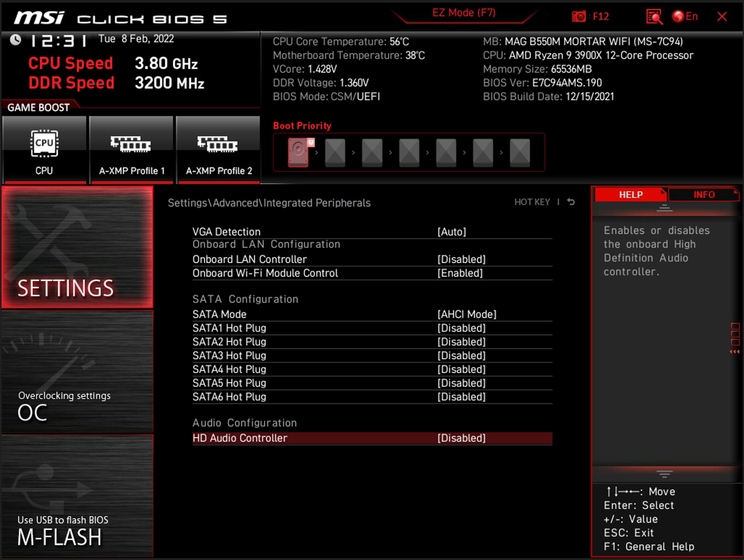This screenshot has height=560, width=744.
Task: Select first hard drive boot priority device
Action: coord(298,152)
